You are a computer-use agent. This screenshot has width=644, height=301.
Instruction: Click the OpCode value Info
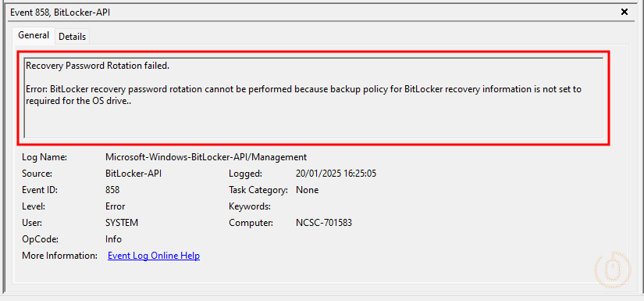(113, 239)
